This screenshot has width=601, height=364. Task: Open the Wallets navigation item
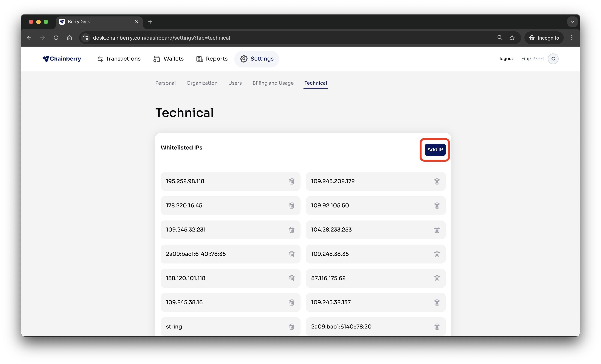[x=168, y=59]
